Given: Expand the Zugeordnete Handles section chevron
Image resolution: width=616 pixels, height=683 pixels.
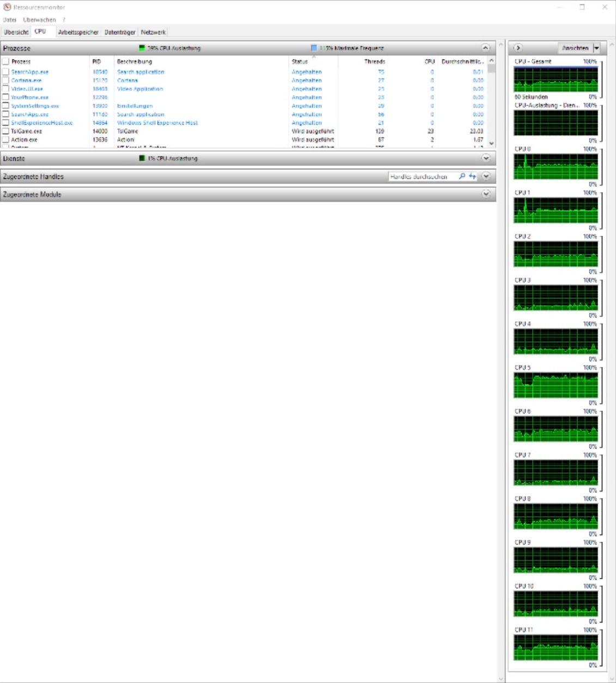Looking at the screenshot, I should pos(486,176).
